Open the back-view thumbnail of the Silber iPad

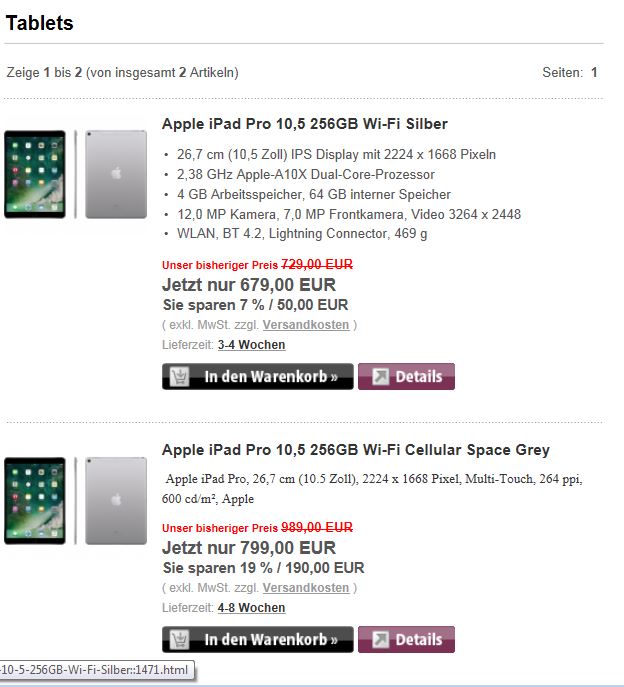click(x=114, y=174)
